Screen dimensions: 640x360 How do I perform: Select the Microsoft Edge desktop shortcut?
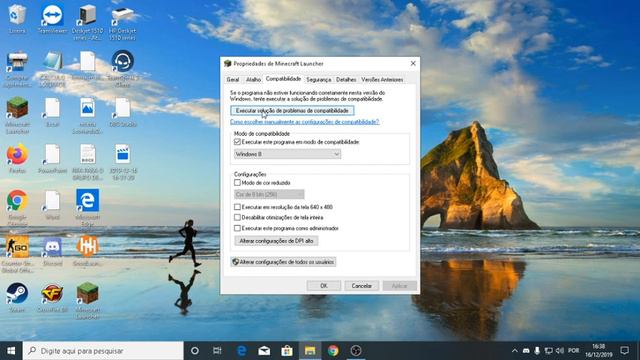click(87, 207)
